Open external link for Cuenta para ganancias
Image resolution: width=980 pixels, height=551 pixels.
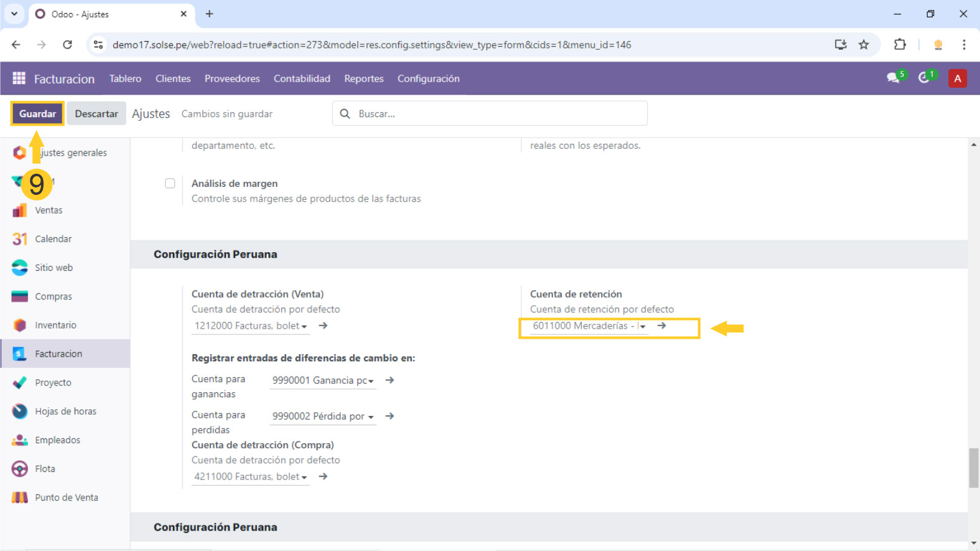[x=390, y=380]
